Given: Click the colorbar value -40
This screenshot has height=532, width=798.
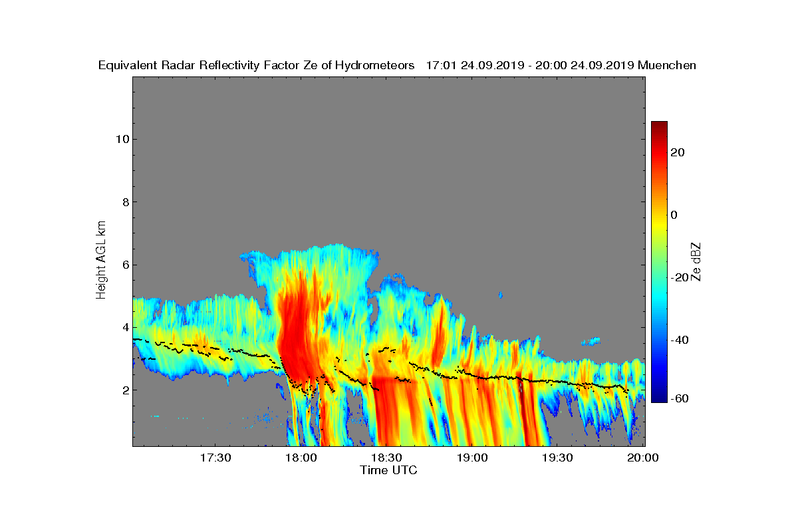Looking at the screenshot, I should pyautogui.click(x=680, y=340).
